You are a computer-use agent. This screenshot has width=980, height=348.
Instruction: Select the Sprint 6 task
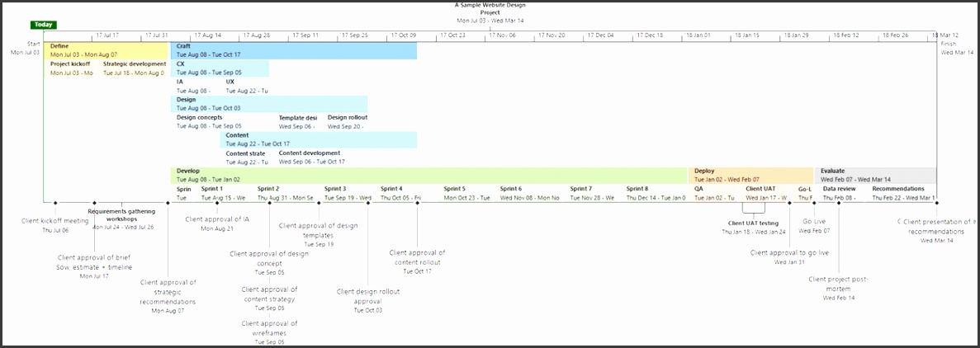click(530, 193)
